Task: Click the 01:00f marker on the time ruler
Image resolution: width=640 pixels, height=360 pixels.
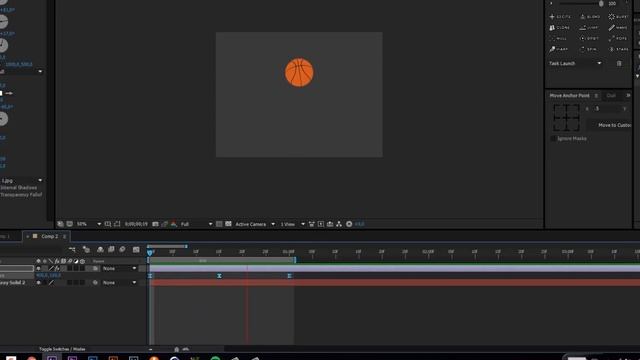Action: click(x=288, y=252)
